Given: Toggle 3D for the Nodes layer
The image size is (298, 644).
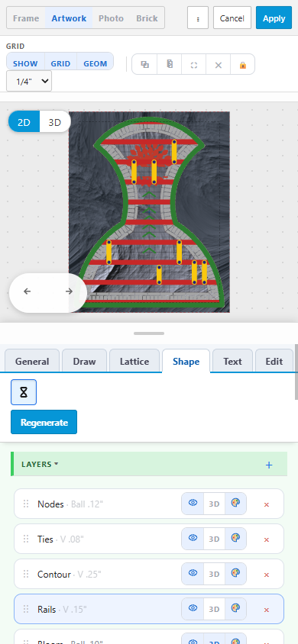Looking at the screenshot, I should click(x=214, y=504).
